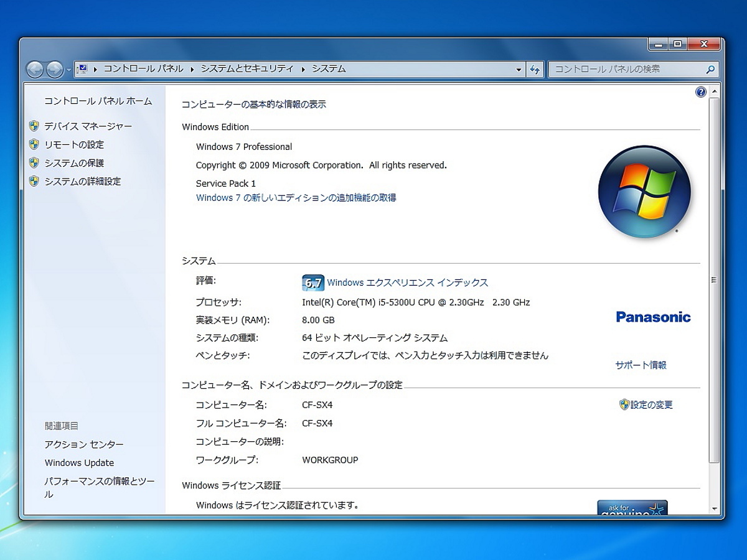Click the 64 ビット オペレーティング システム text
The height and width of the screenshot is (560, 747).
coord(375,338)
